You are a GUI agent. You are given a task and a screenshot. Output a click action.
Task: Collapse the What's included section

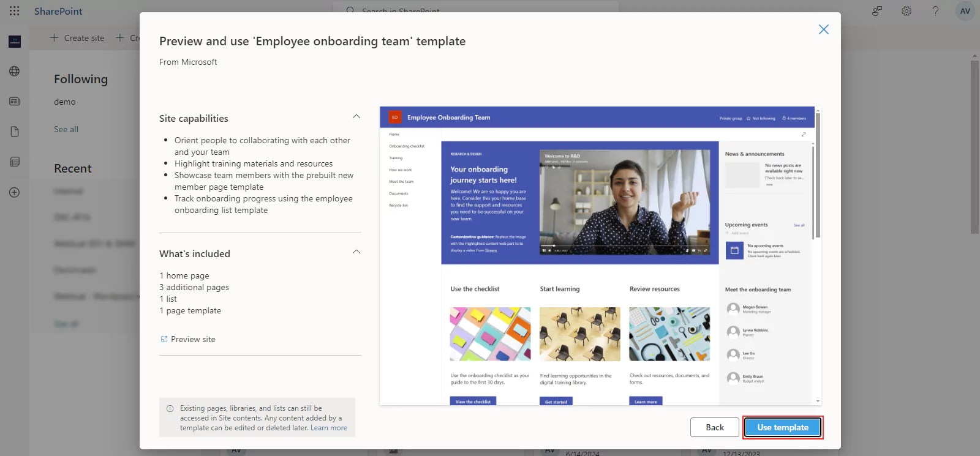[x=356, y=252]
